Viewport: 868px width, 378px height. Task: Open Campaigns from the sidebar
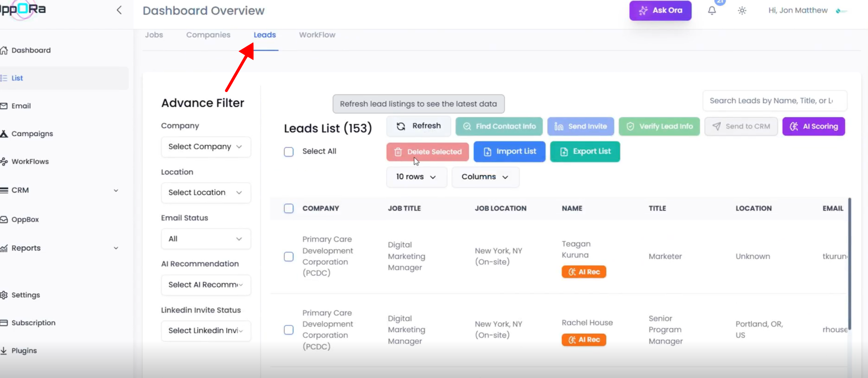32,134
